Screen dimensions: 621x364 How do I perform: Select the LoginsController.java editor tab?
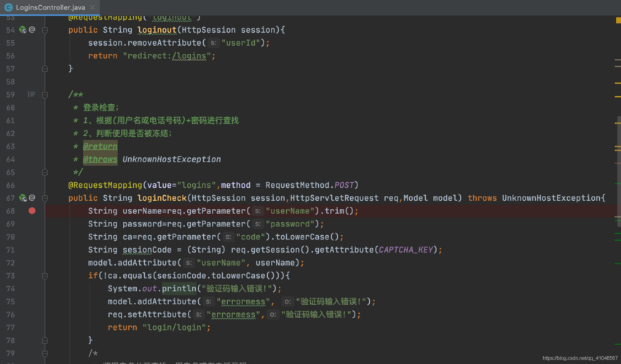(50, 7)
